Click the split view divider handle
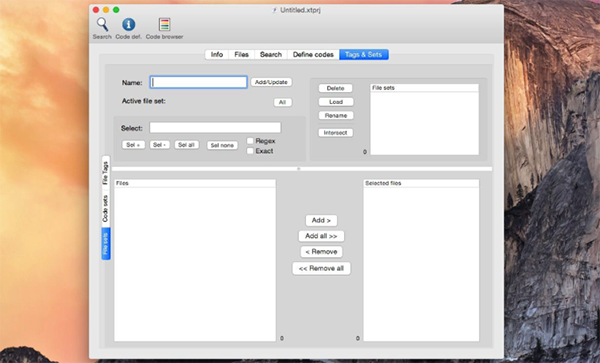Viewport: 600px width, 363px height. [298, 169]
